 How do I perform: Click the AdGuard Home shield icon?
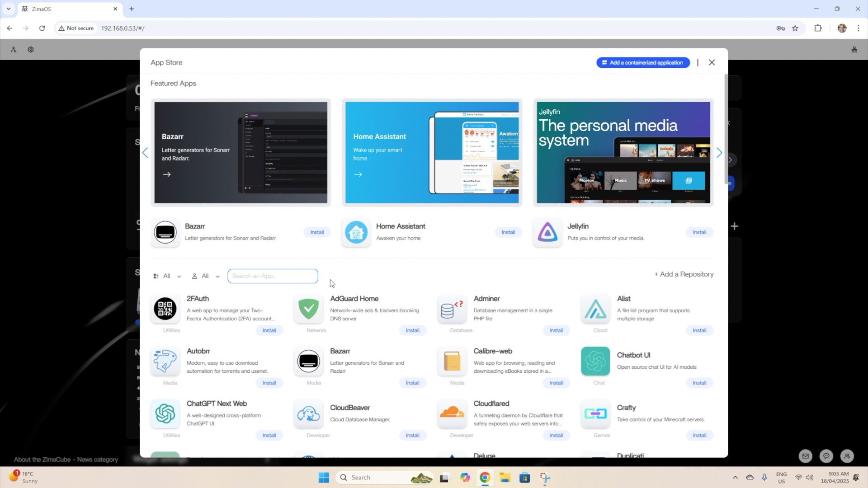[308, 309]
